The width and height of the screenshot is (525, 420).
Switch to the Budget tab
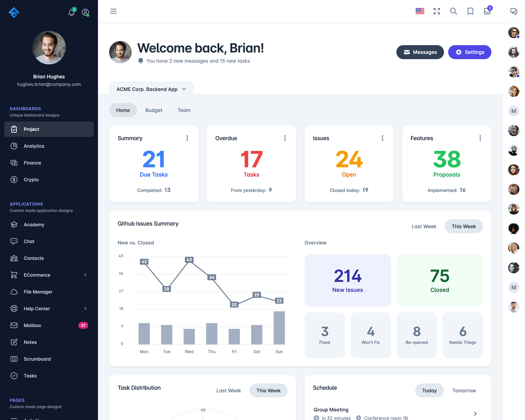(153, 110)
